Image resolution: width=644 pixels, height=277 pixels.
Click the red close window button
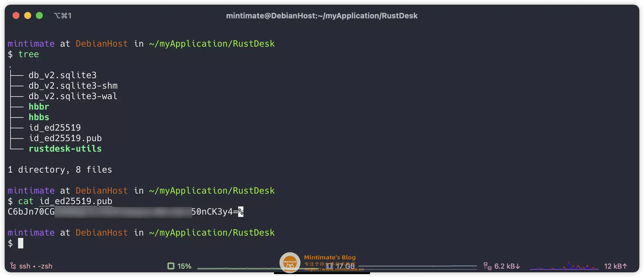(16, 15)
